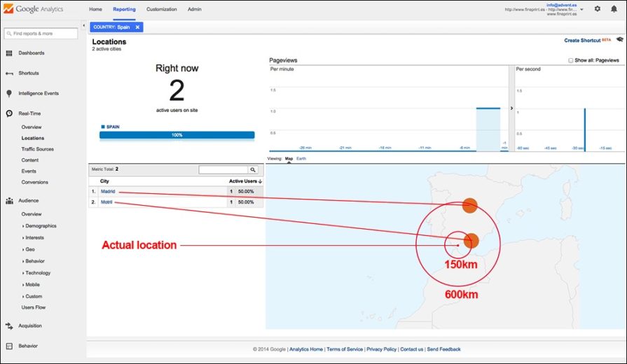Click the Active Users column header
Screen dimensions: 627x364
pyautogui.click(x=242, y=181)
